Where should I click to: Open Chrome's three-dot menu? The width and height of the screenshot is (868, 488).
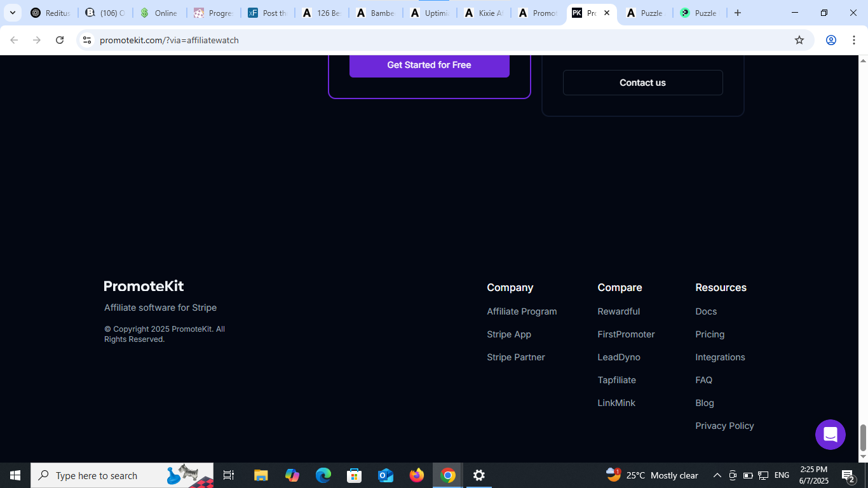tap(853, 40)
